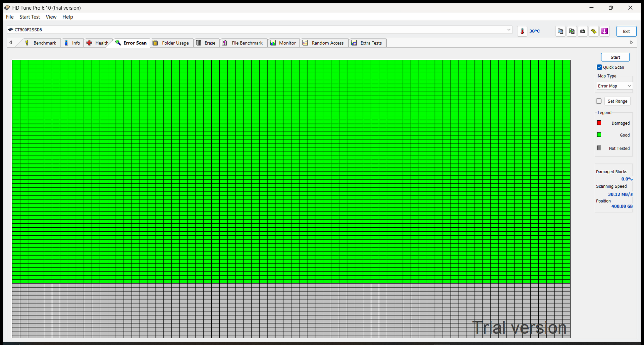Switch to the Erase tab

207,43
